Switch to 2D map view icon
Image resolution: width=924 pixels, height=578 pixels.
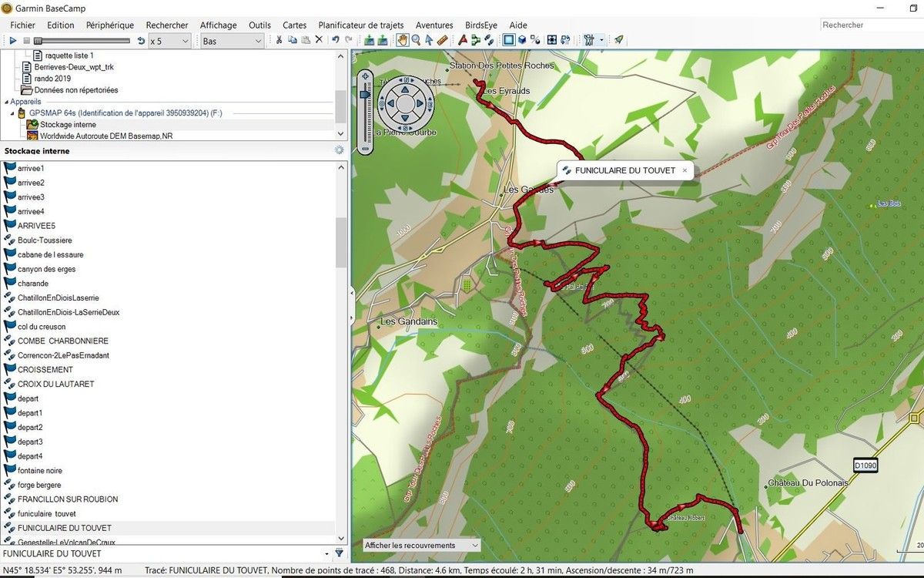[508, 40]
